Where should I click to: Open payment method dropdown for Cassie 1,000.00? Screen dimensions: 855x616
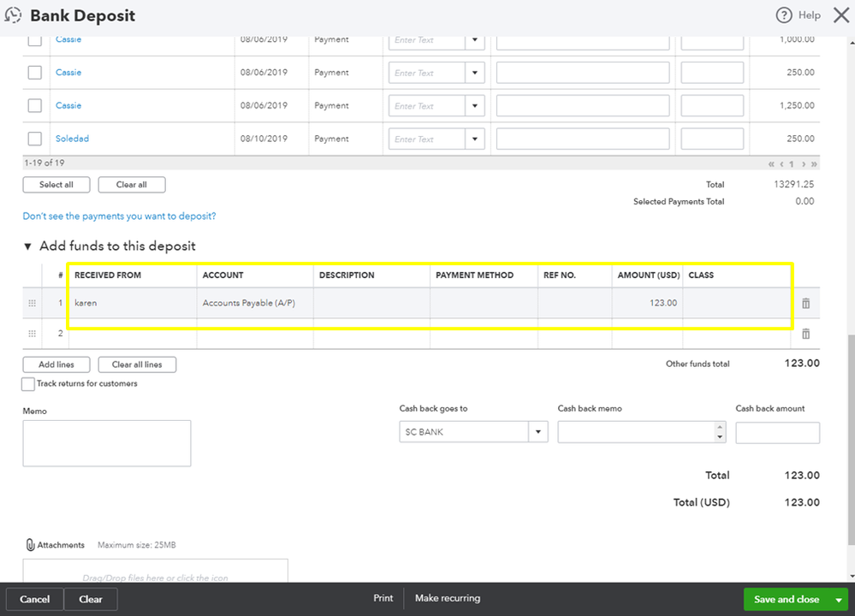pyautogui.click(x=475, y=40)
